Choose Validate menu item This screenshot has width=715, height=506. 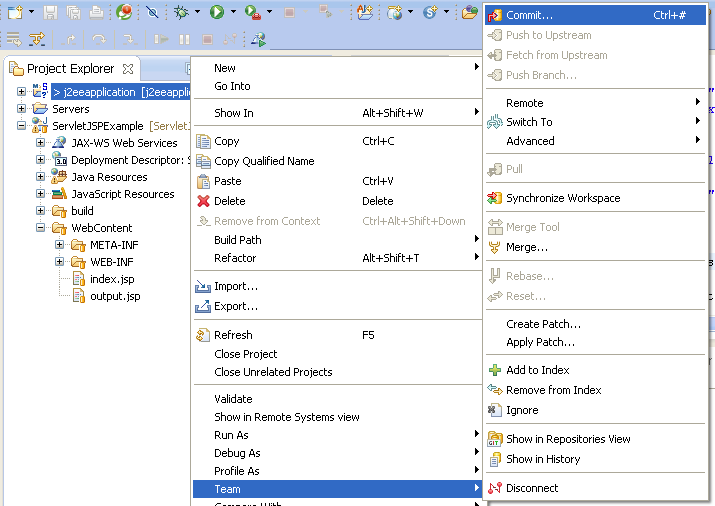click(337, 399)
